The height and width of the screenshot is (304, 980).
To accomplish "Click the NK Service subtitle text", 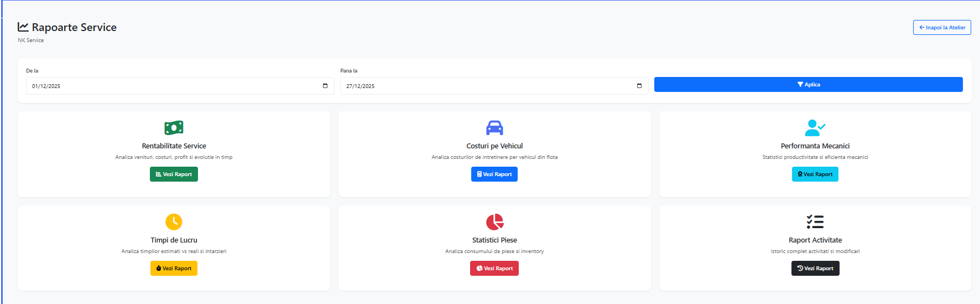I will pos(30,40).
